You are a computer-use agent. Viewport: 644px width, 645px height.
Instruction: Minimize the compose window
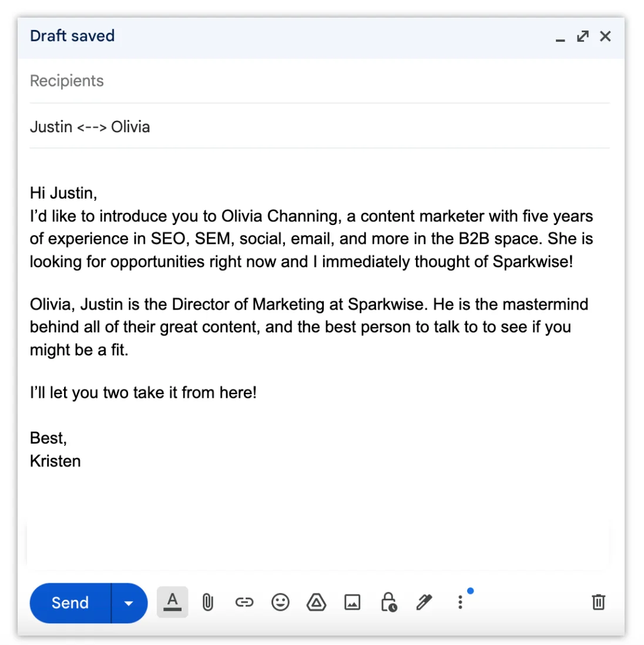pyautogui.click(x=559, y=39)
